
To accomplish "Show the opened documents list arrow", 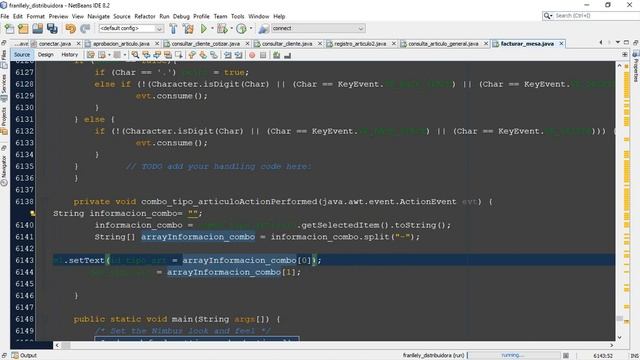I will [618, 42].
